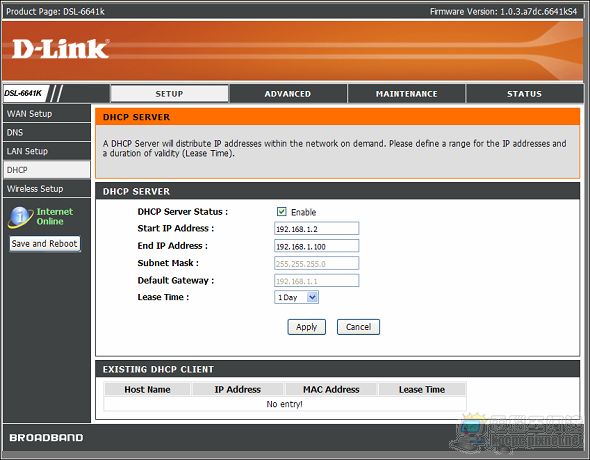
Task: Click the Host Name column header
Action: (x=147, y=389)
